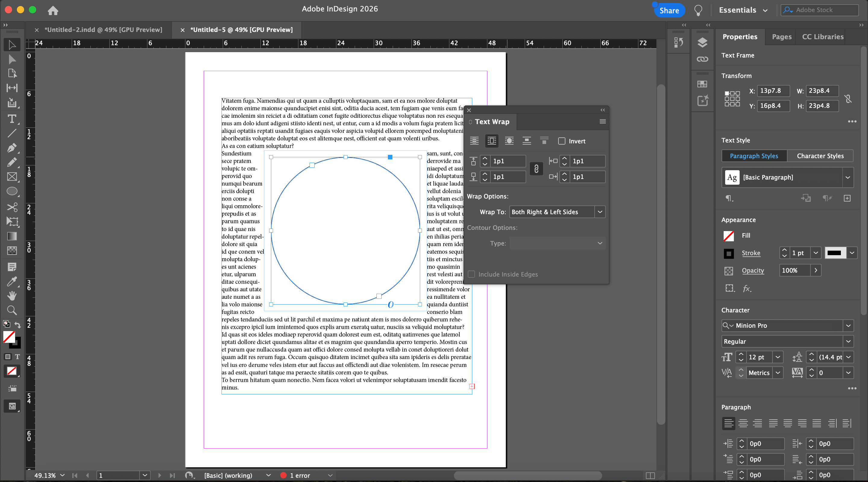Select the Eyedropper tool
Image resolution: width=868 pixels, height=482 pixels.
coord(12,281)
